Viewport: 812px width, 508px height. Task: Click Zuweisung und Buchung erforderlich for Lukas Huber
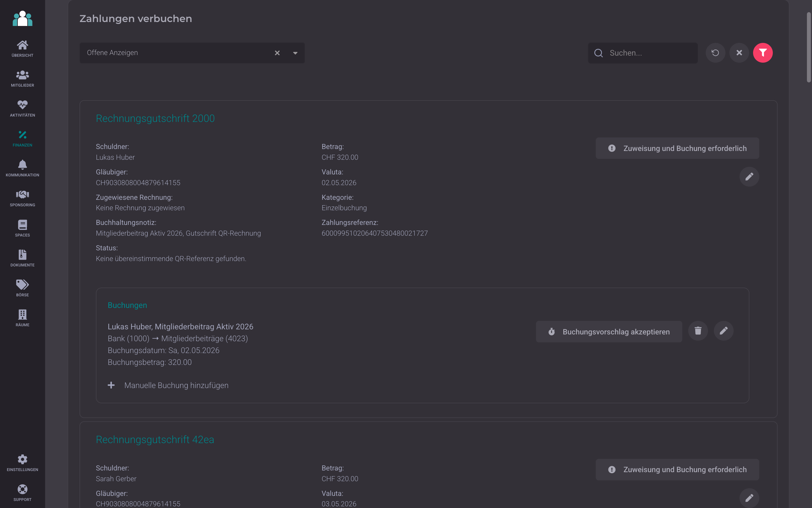[x=677, y=148]
